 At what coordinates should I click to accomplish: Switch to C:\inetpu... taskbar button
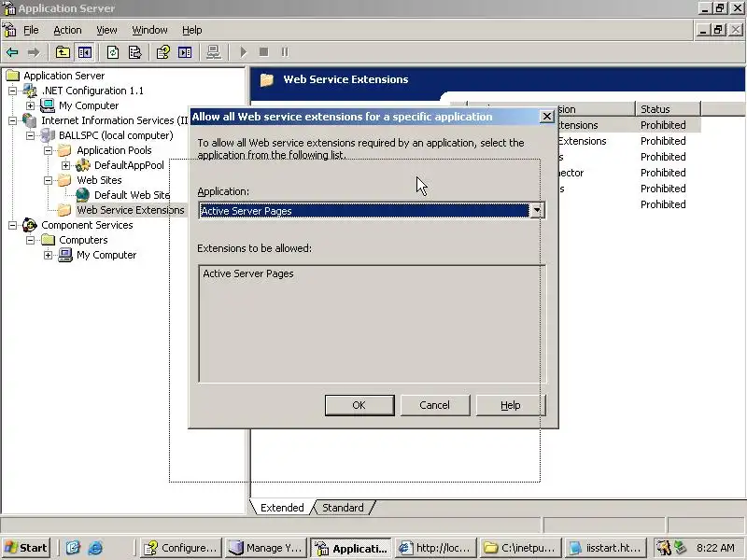pos(521,548)
